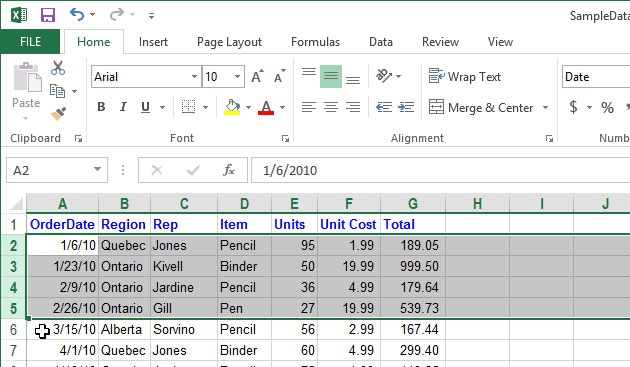Undo the last action
630x367 pixels.
pos(77,15)
